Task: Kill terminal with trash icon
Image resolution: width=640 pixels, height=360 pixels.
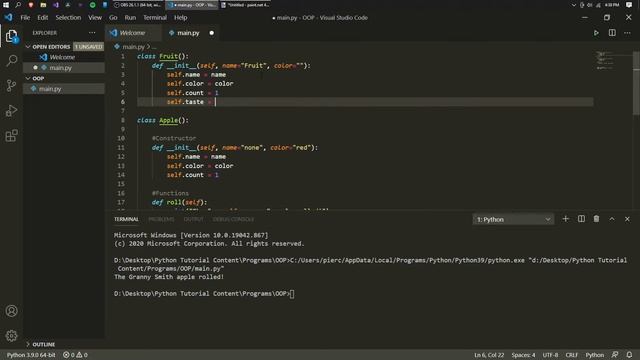Action: point(596,219)
